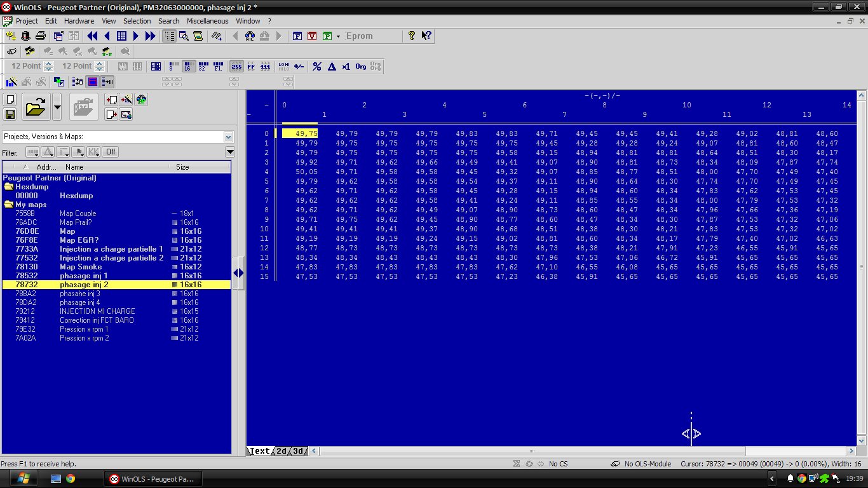Click the question mark help icon

412,36
